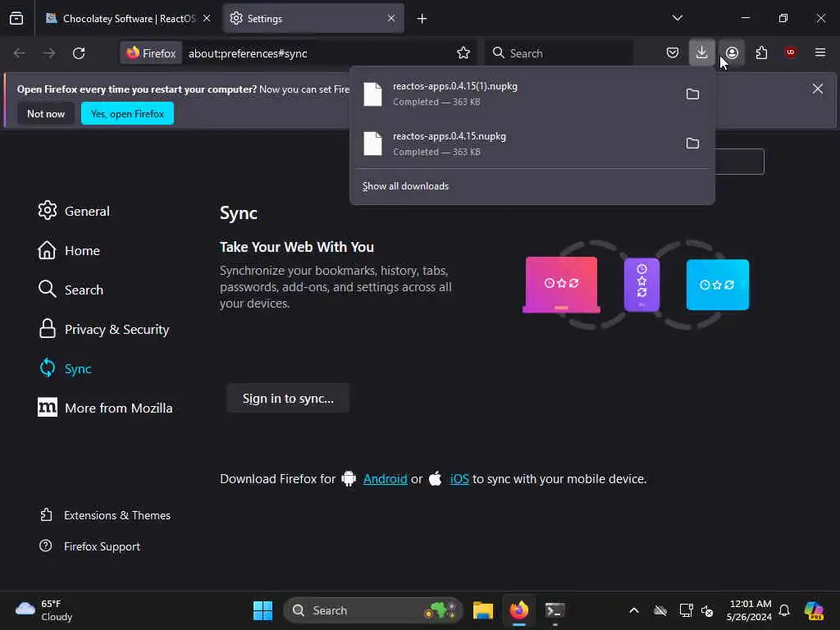Screen dimensions: 840x630
Task: Click Sign in to sync button
Action: pos(288,398)
